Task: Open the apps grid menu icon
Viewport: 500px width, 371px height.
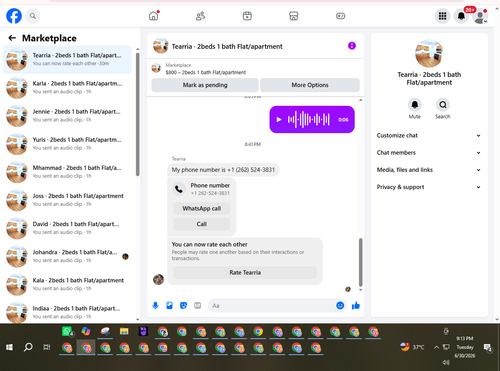Action: [x=442, y=16]
